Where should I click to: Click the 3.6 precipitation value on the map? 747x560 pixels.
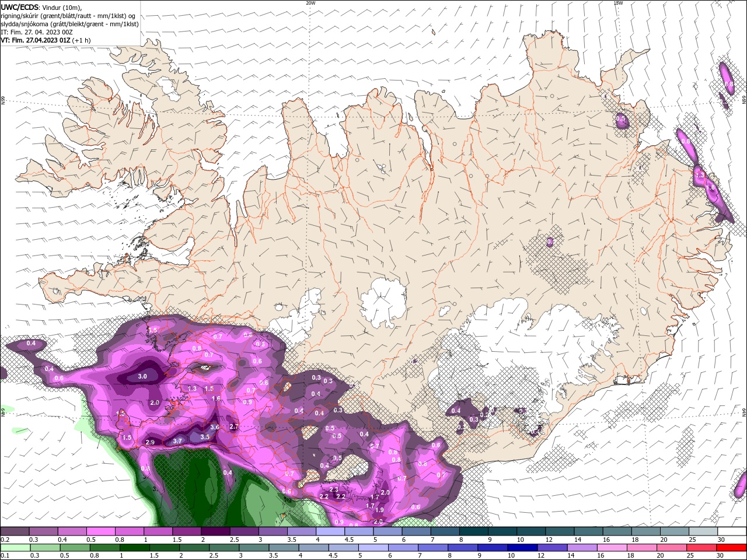click(x=215, y=428)
